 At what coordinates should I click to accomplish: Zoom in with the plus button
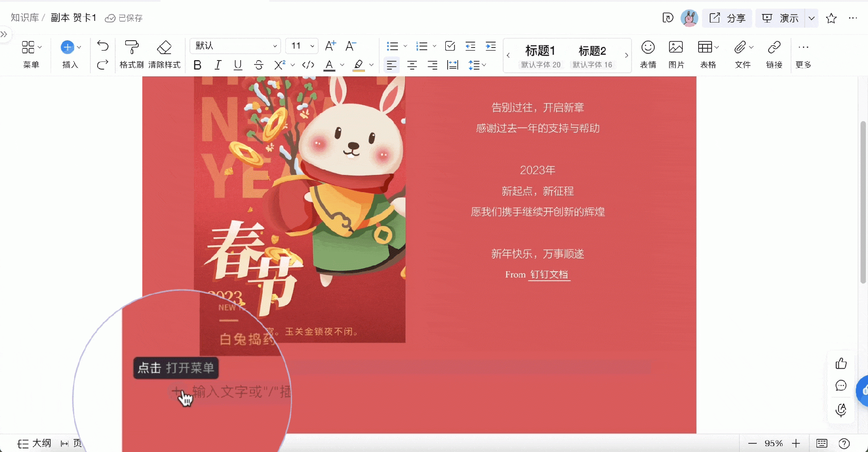[796, 443]
